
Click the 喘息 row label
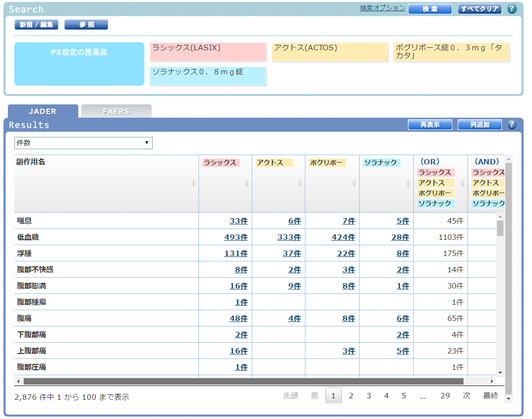click(25, 221)
